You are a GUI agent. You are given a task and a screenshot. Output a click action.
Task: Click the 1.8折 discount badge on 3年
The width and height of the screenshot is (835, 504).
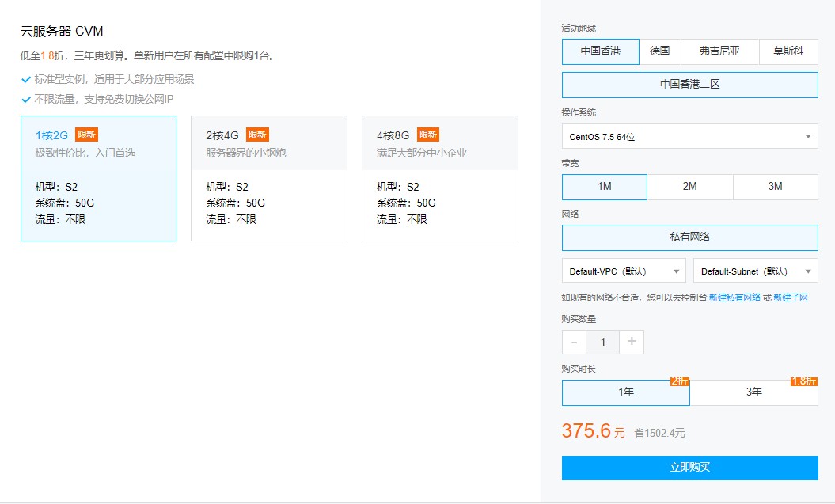coord(805,381)
